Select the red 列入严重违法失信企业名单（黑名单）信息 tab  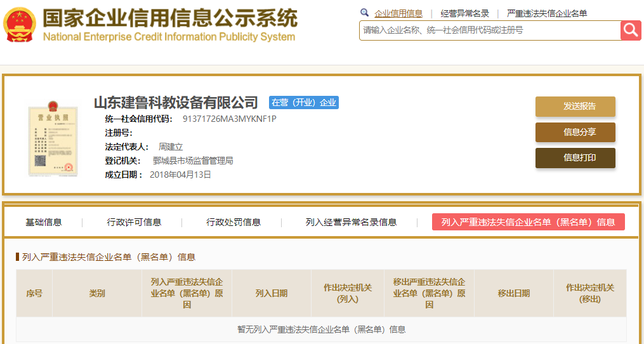pyautogui.click(x=528, y=222)
